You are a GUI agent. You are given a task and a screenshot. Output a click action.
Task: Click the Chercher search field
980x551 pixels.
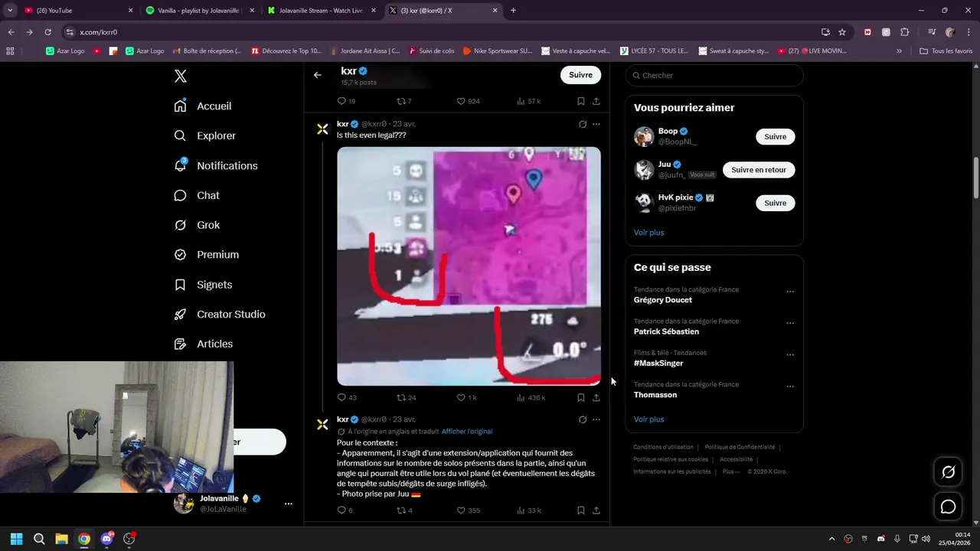click(714, 75)
